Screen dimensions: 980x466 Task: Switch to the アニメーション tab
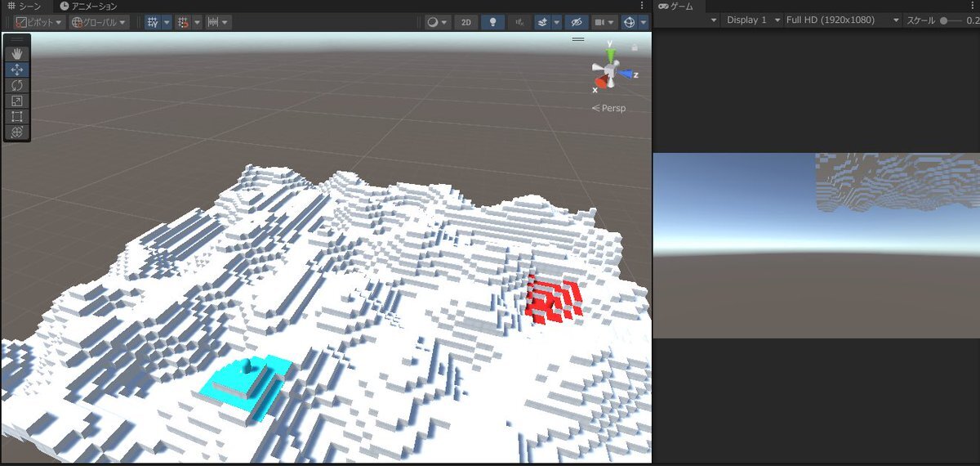pyautogui.click(x=88, y=6)
